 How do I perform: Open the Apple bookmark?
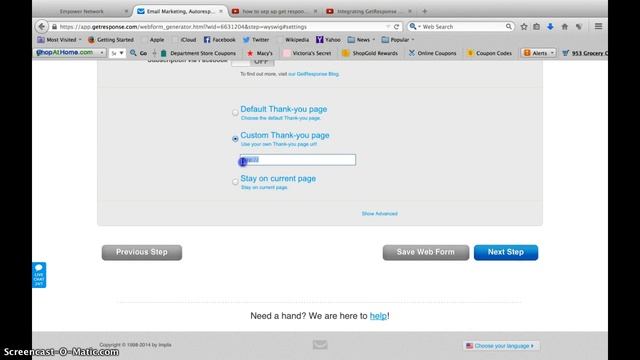[157, 40]
